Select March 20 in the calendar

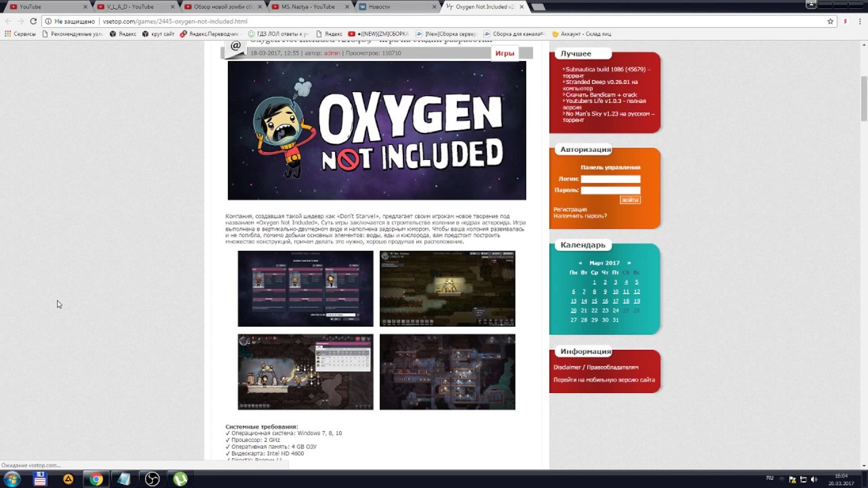click(x=573, y=310)
